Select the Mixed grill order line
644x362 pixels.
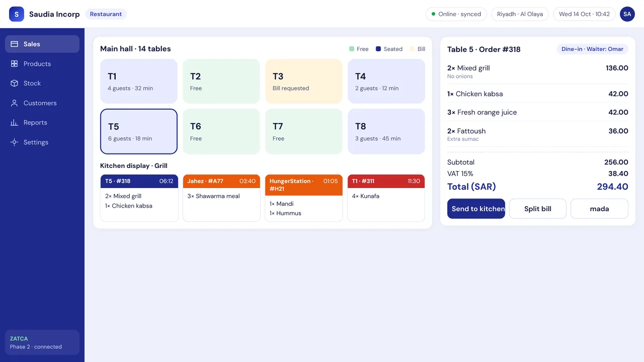538,72
